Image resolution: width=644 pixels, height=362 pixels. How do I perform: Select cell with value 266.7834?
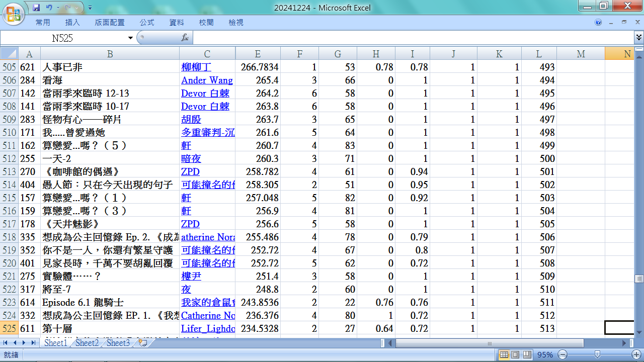(258, 67)
